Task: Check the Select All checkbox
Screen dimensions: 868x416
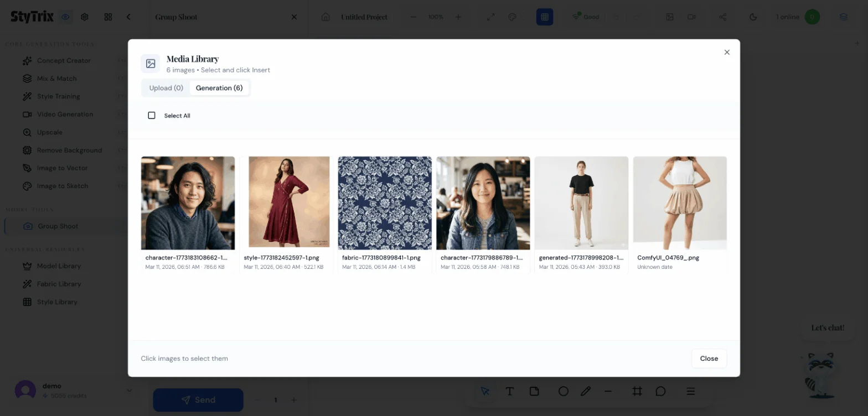Action: coord(152,116)
